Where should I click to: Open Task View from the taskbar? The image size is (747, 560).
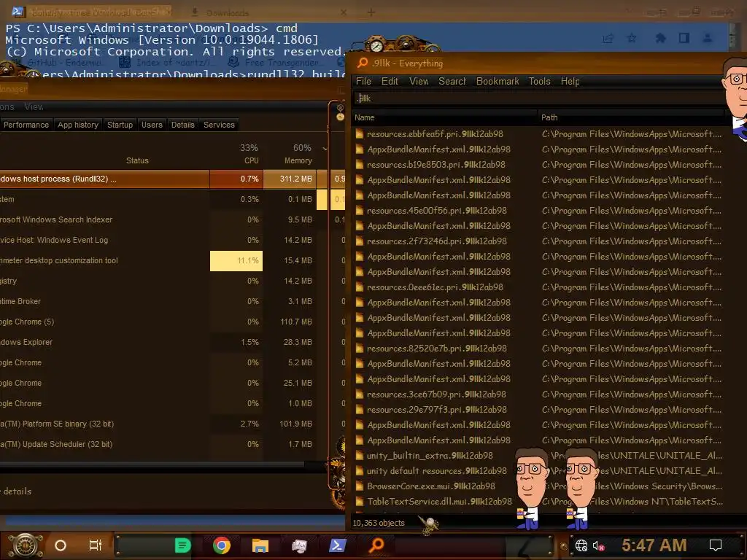(x=96, y=545)
